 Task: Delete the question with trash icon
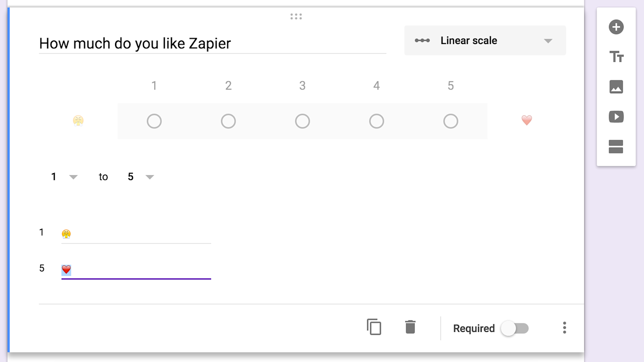(410, 327)
